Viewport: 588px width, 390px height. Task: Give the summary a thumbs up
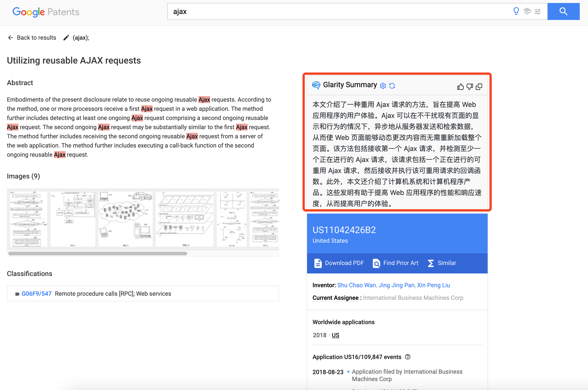coord(460,86)
